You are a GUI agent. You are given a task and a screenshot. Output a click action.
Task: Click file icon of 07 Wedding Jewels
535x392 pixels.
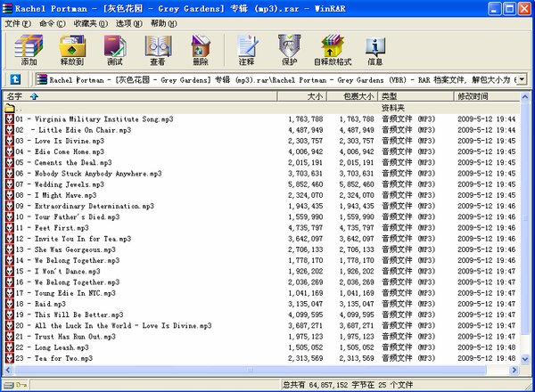click(x=10, y=184)
